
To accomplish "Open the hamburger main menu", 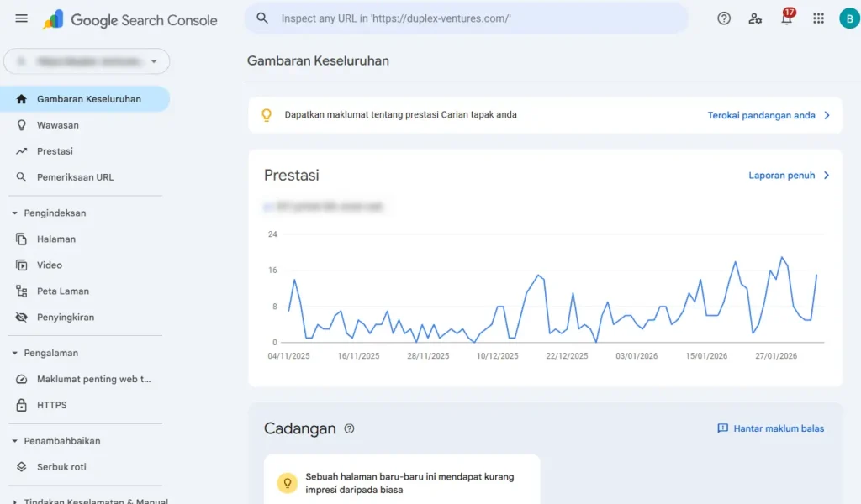I will 22,18.
